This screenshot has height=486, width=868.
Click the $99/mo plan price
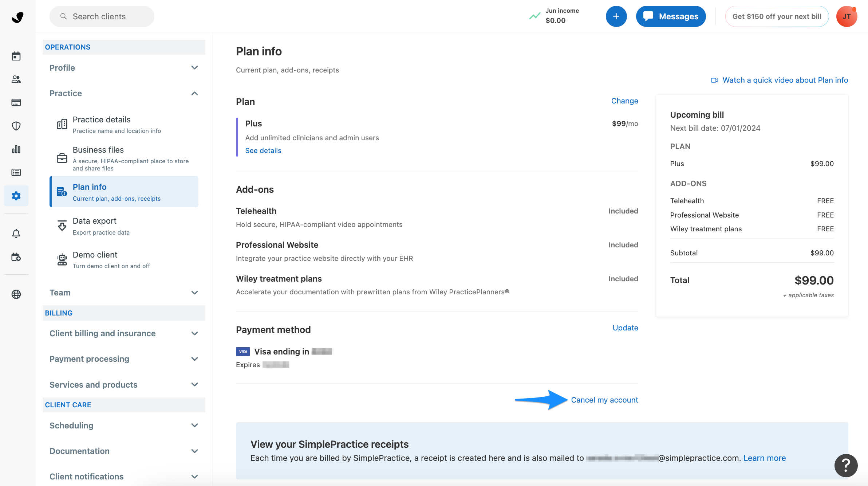[625, 124]
